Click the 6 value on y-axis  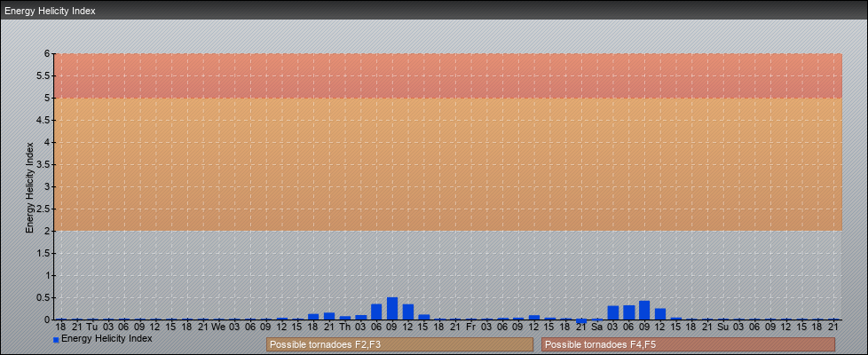48,54
